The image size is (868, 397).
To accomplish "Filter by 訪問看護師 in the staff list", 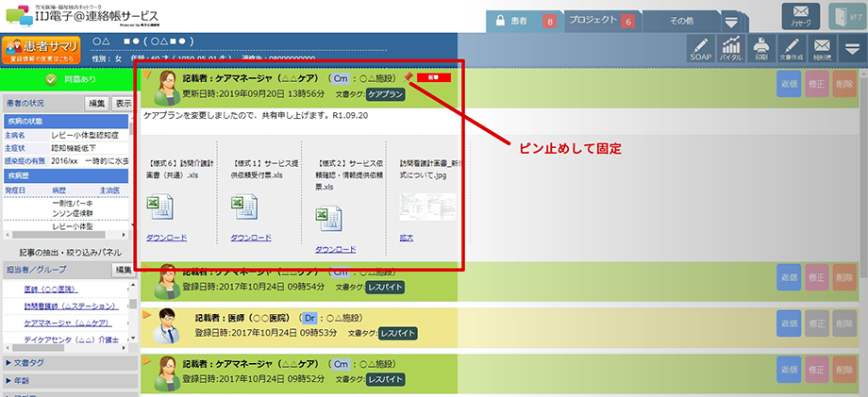I will click(x=75, y=306).
